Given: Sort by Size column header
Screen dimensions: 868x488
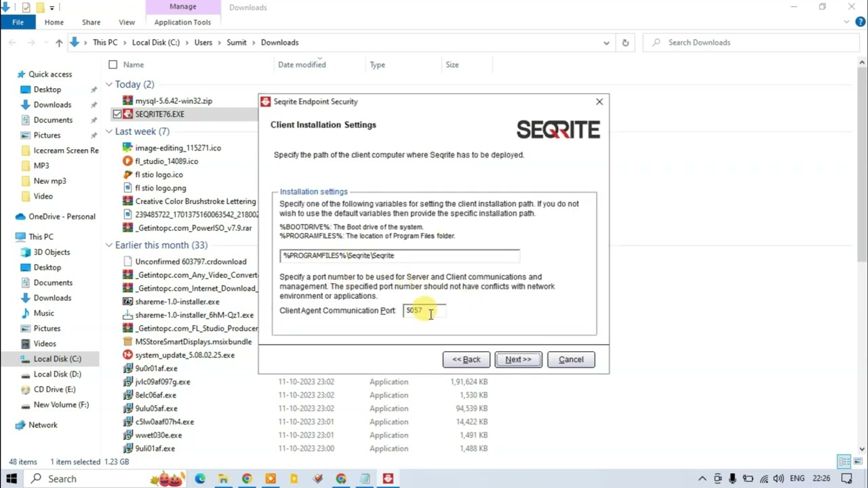Looking at the screenshot, I should (x=452, y=65).
